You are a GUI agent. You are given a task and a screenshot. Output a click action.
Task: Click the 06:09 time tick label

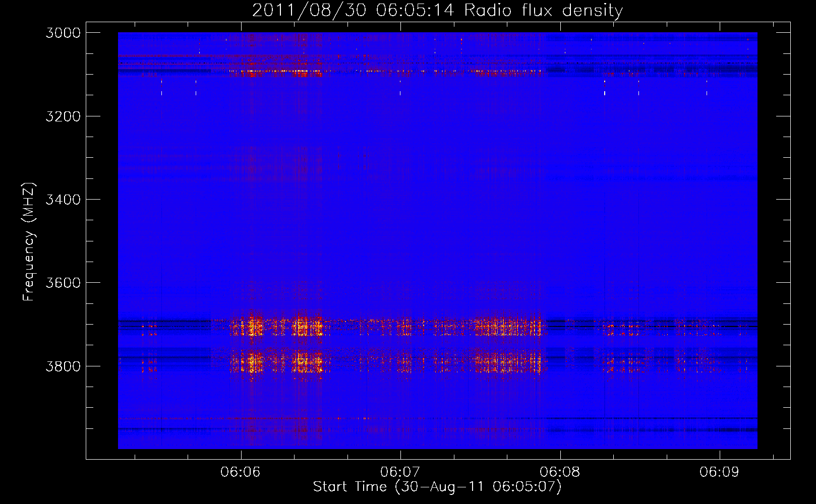[x=719, y=472]
